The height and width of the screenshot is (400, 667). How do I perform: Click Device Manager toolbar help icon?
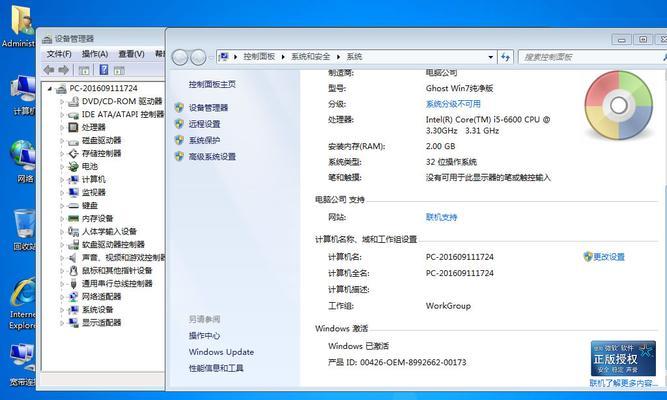104,70
